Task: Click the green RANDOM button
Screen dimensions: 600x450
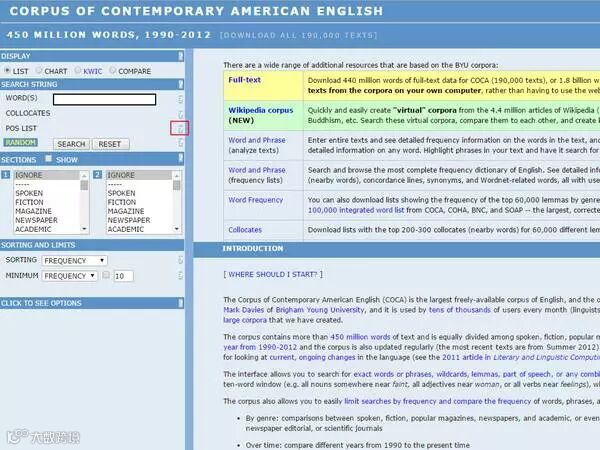Action: [21, 143]
